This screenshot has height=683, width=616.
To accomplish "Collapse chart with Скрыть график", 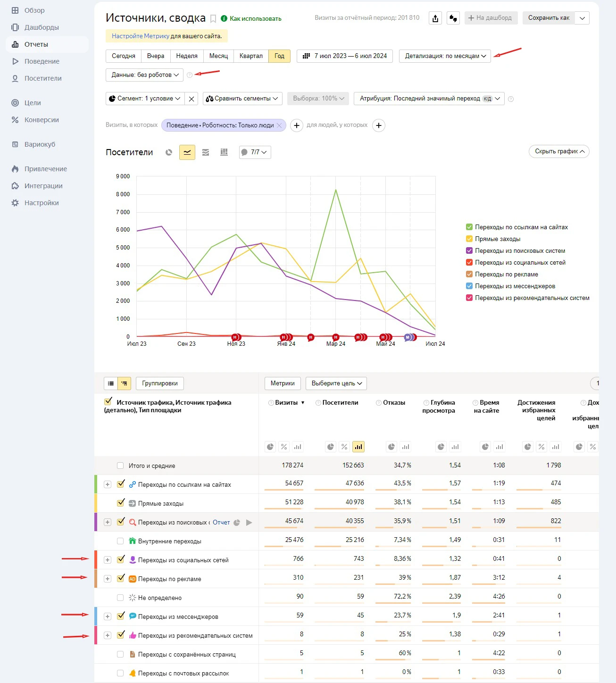I will tap(559, 151).
